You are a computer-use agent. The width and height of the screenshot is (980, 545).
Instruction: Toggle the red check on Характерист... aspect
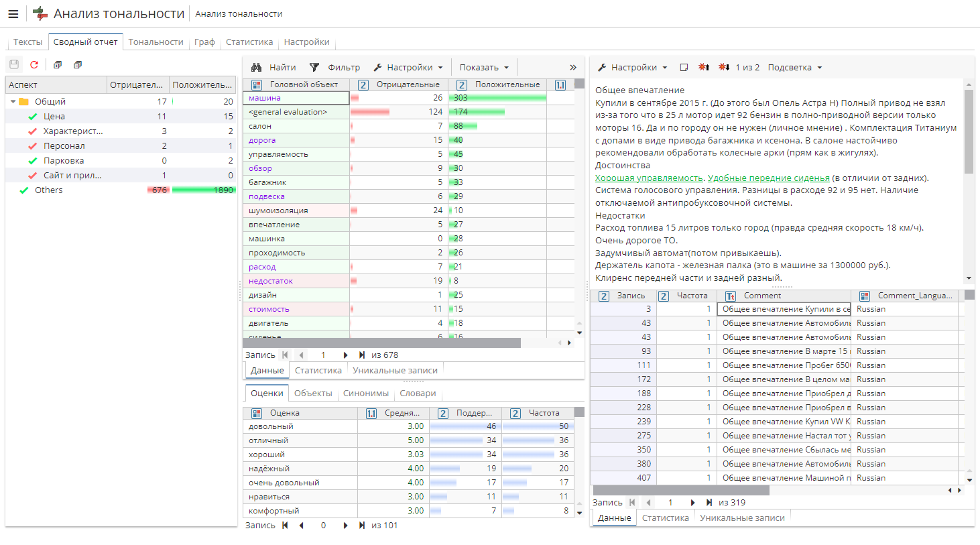click(33, 131)
